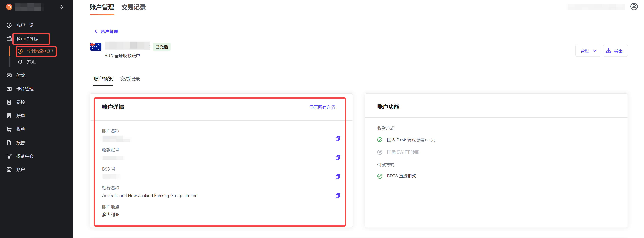Click the 国际 SWIFT 转账 disabled cross icon
This screenshot has width=644, height=238.
click(x=380, y=152)
